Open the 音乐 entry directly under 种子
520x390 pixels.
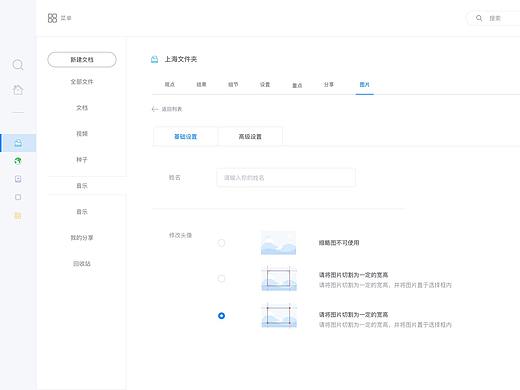(82, 186)
